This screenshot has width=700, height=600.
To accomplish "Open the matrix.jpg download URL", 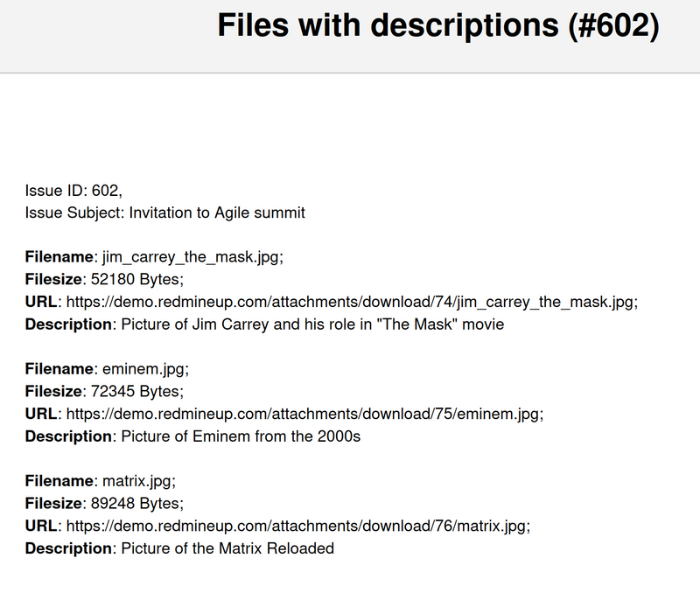I will 298,526.
